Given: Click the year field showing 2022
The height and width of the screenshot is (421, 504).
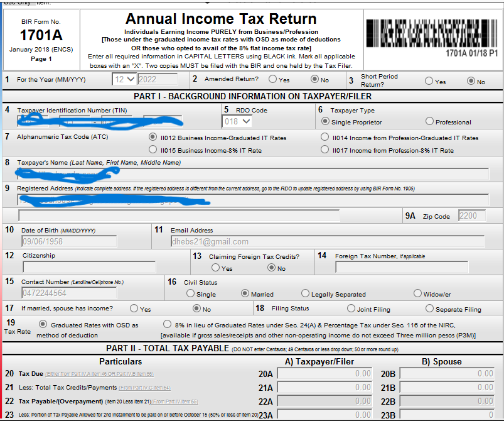Looking at the screenshot, I should click(158, 79).
